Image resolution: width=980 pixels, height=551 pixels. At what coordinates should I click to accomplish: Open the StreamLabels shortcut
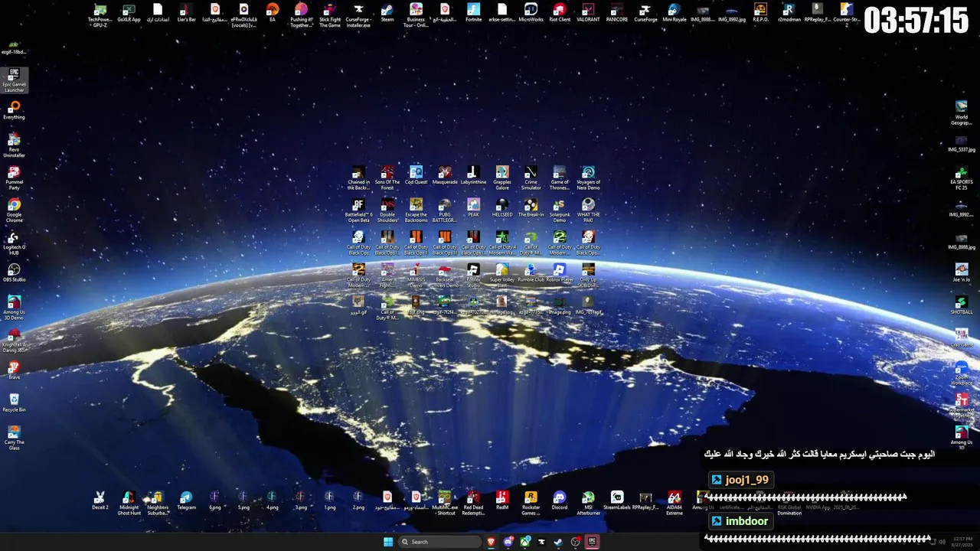tap(617, 500)
